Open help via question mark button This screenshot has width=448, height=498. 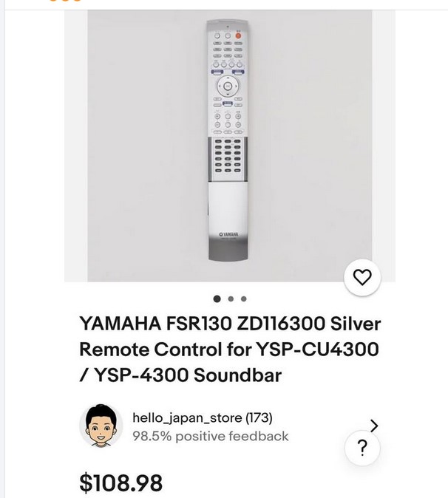pos(362,448)
